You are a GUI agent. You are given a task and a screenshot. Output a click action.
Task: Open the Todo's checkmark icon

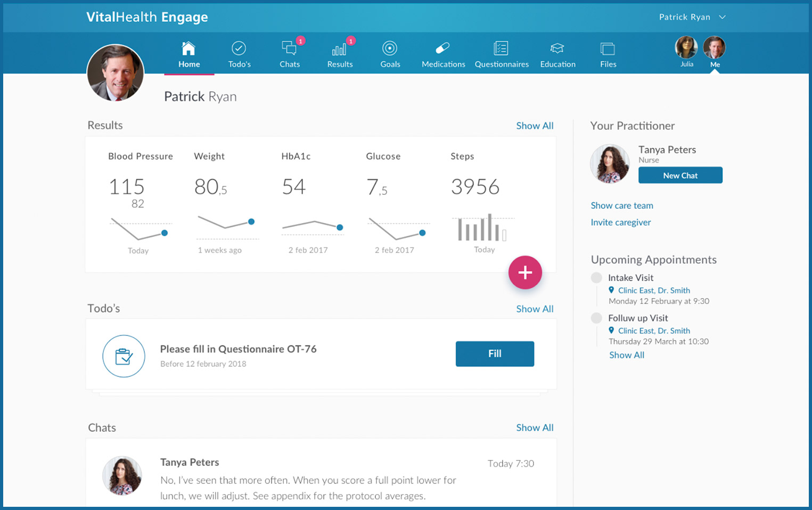point(239,48)
